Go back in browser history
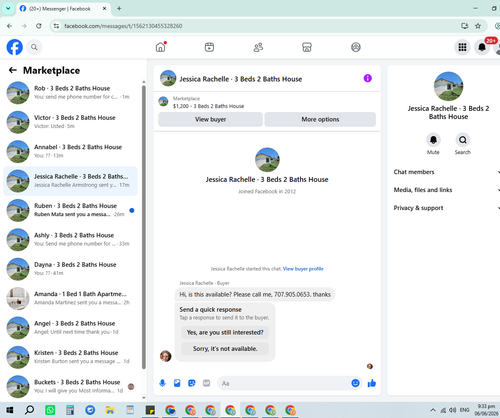Image resolution: width=500 pixels, height=418 pixels. click(9, 26)
